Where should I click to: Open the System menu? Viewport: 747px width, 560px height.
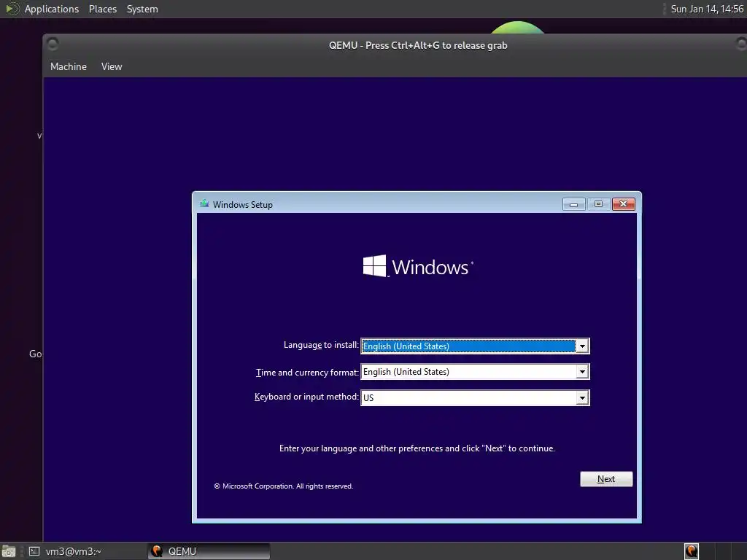coord(142,9)
